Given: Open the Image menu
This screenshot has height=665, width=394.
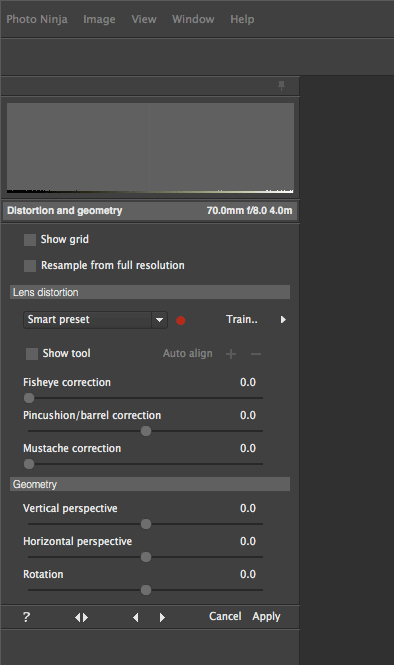Looking at the screenshot, I should click(99, 19).
